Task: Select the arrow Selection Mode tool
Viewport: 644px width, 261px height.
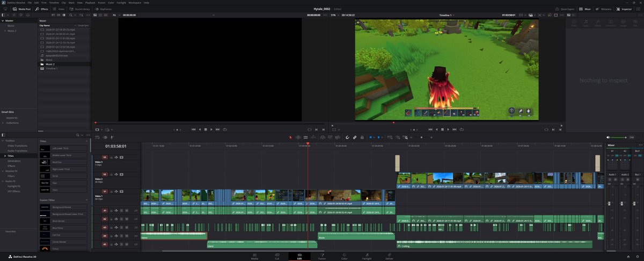Action: coord(290,137)
